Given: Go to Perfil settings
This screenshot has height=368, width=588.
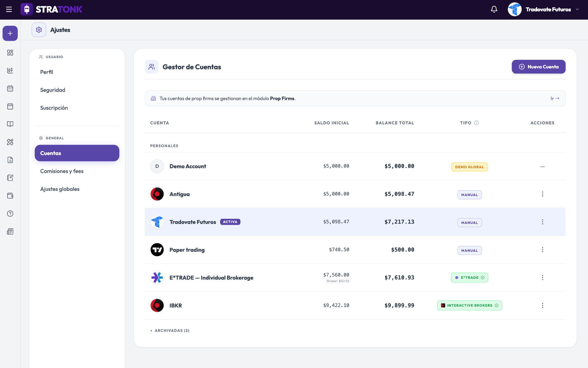Looking at the screenshot, I should 77,72.
